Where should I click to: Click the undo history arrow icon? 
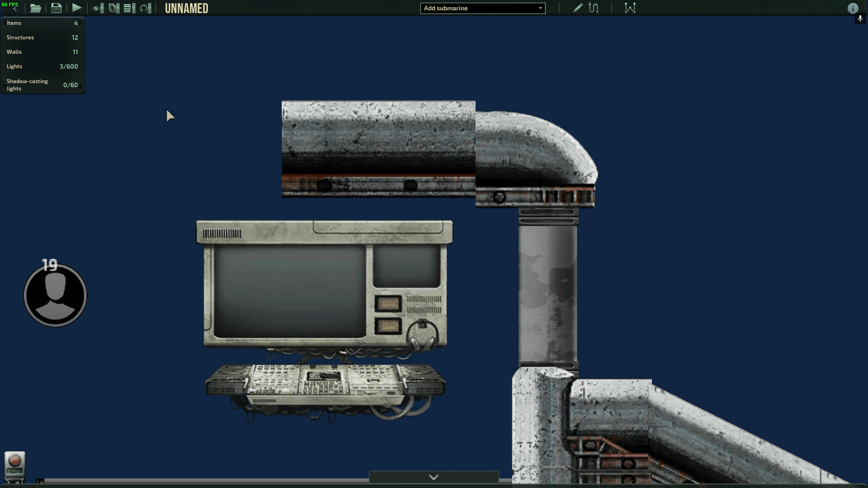pos(144,8)
